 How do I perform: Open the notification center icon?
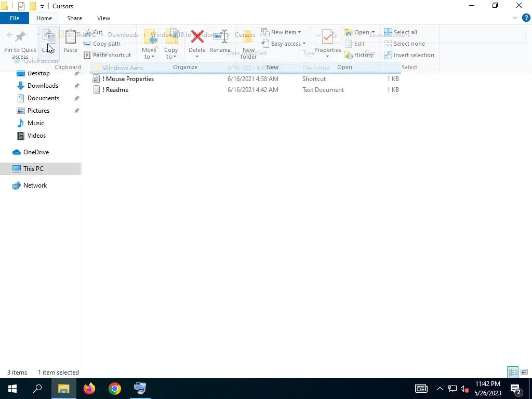tap(516, 389)
